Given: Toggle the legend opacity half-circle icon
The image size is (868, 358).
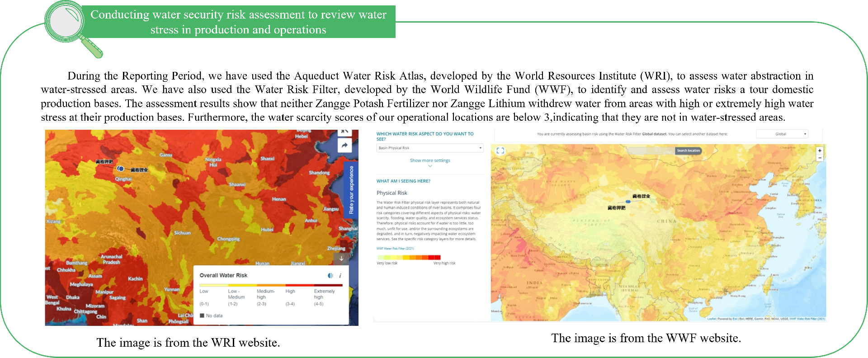Looking at the screenshot, I should (330, 275).
